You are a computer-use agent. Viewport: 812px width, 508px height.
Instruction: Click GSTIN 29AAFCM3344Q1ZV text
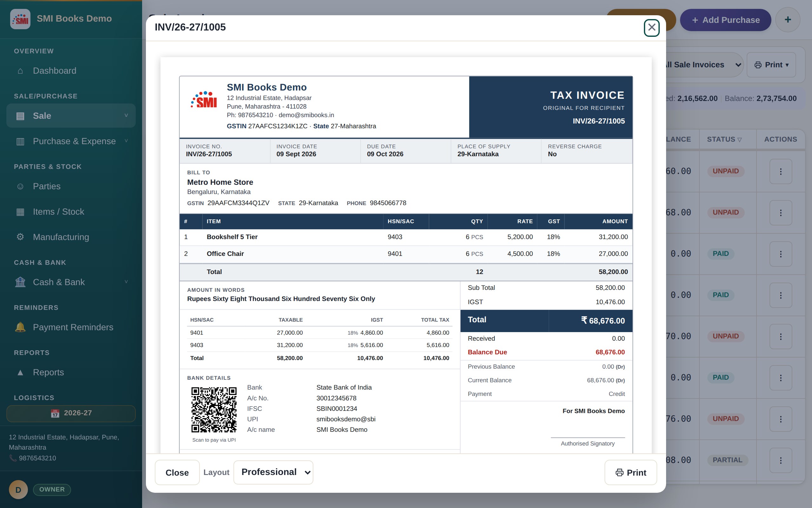[x=238, y=203]
